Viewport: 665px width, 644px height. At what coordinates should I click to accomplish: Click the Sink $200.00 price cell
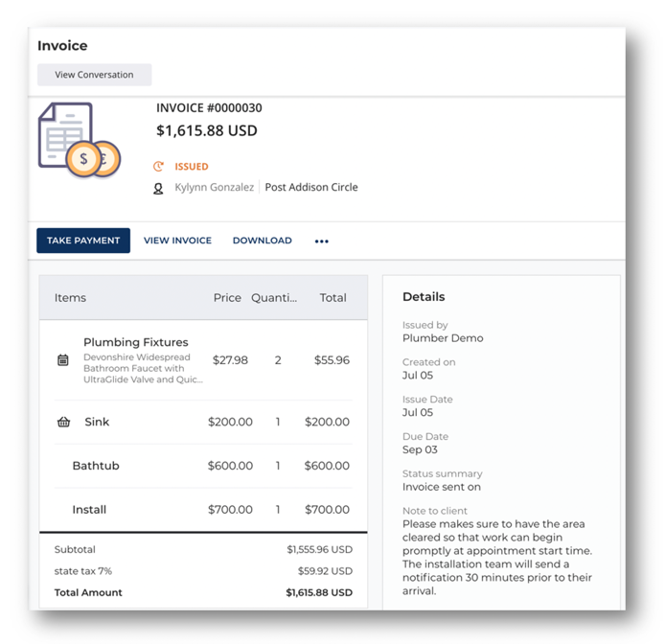(230, 422)
